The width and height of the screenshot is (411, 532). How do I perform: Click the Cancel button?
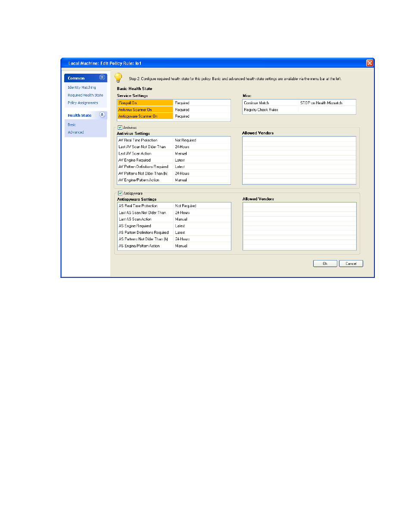pyautogui.click(x=351, y=264)
